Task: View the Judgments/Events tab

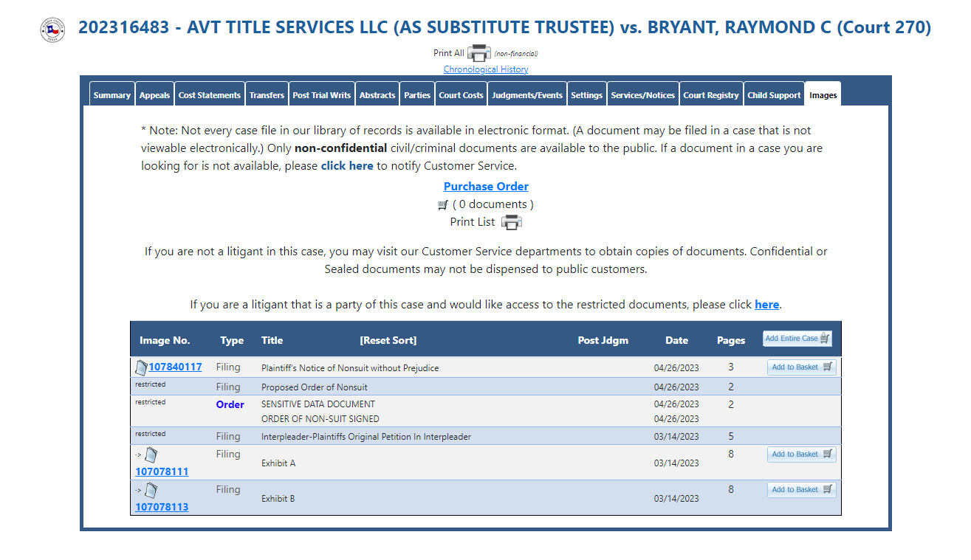Action: click(527, 94)
